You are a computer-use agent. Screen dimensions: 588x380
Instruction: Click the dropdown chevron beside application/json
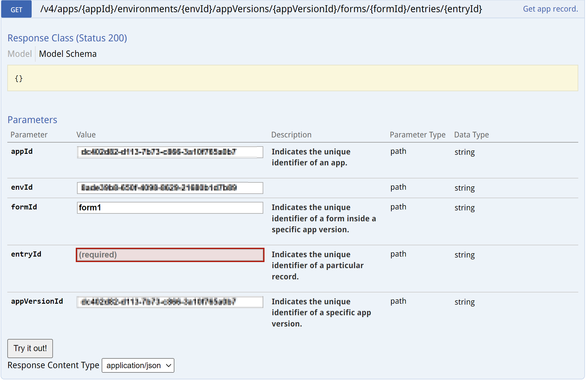168,365
